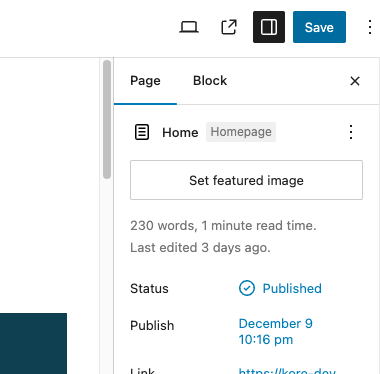Save the page changes
This screenshot has width=380, height=374.
click(319, 27)
